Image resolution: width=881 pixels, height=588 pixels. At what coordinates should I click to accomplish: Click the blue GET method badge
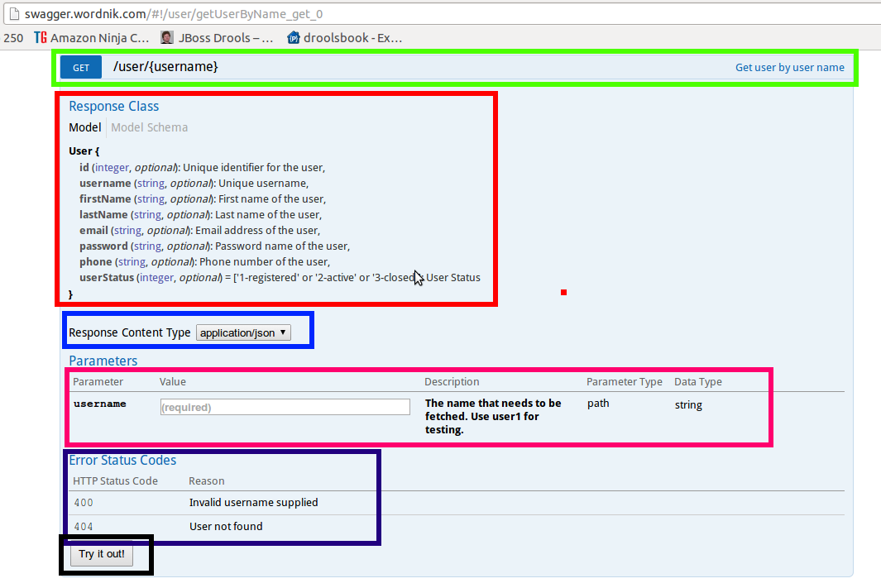coord(80,66)
